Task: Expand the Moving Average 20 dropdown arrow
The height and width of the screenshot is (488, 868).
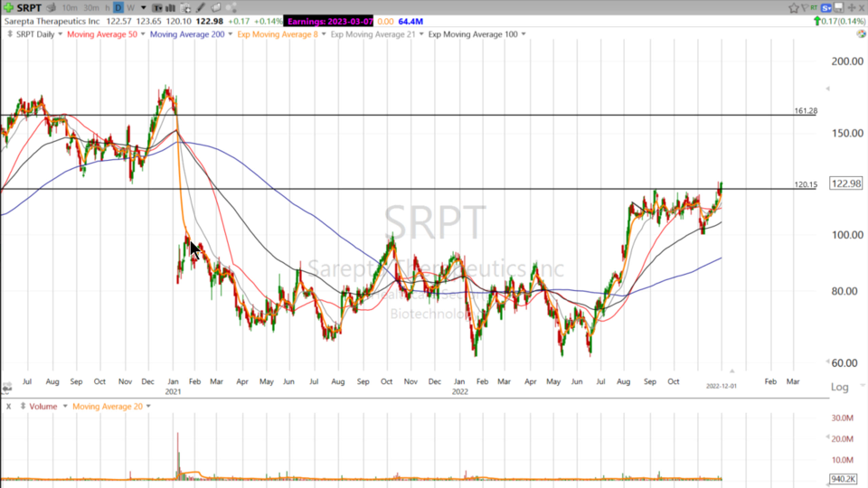Action: point(148,407)
